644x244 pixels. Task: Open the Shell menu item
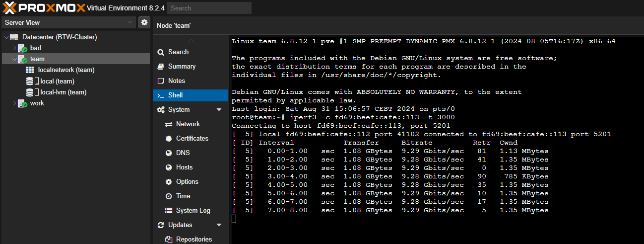tap(191, 95)
